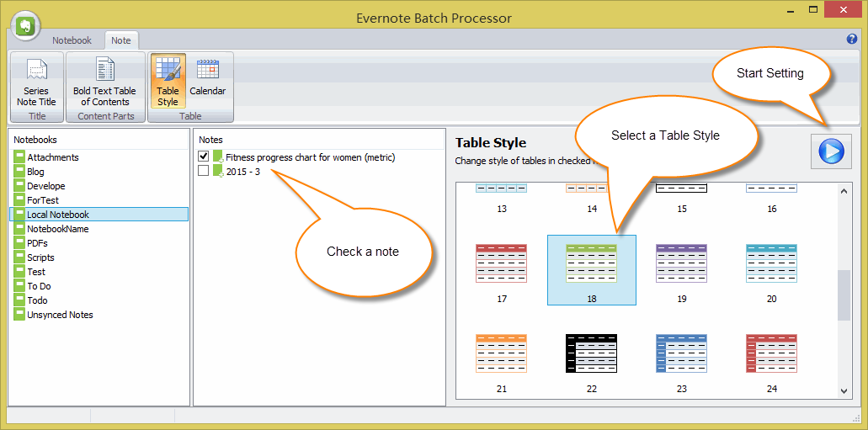Switch to the Note ribbon tab
The height and width of the screenshot is (430, 868).
point(121,40)
